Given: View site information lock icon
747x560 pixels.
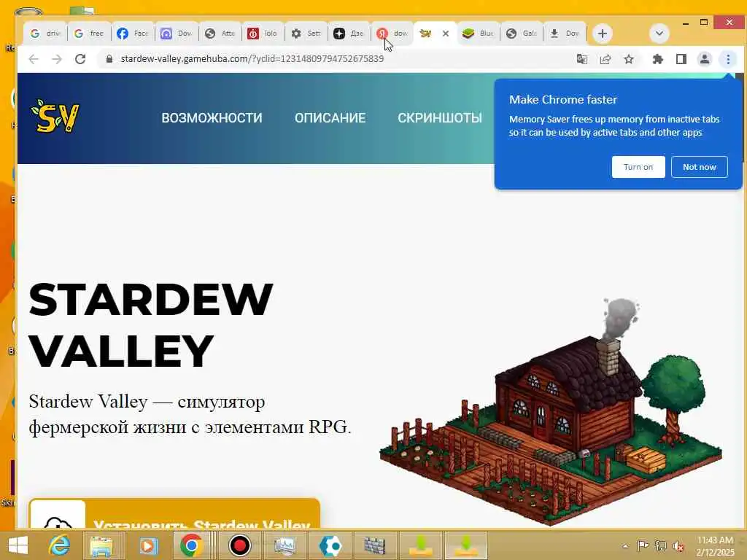Looking at the screenshot, I should 109,59.
